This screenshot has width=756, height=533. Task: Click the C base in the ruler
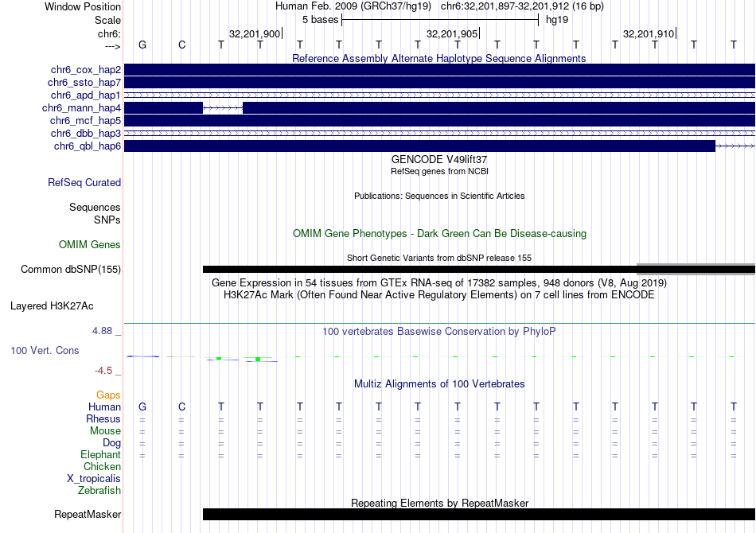[x=181, y=45]
